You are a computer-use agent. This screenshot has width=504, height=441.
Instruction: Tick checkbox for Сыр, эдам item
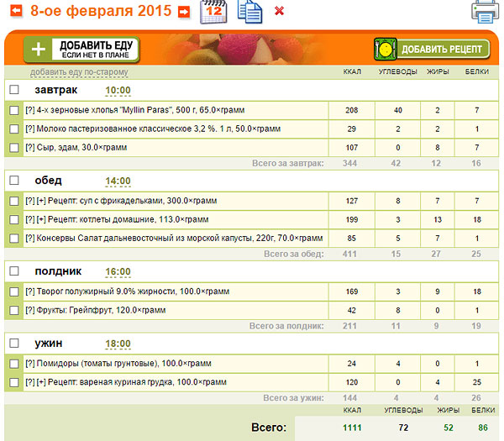pos(14,148)
